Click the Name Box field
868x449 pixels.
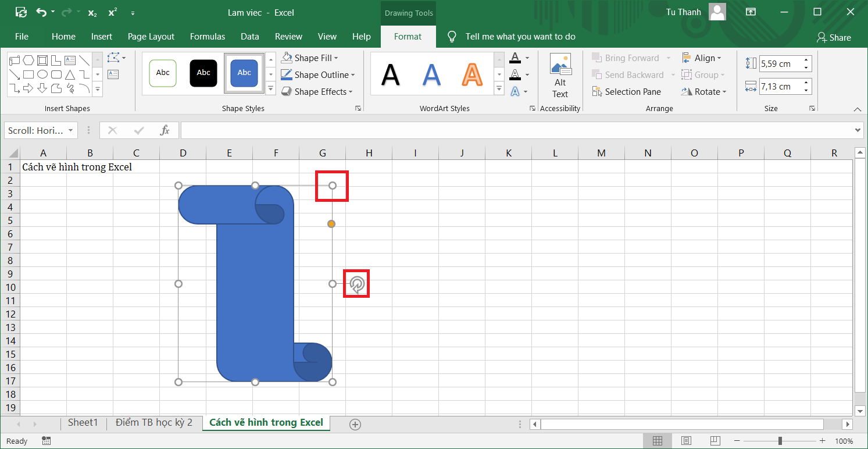coord(35,130)
